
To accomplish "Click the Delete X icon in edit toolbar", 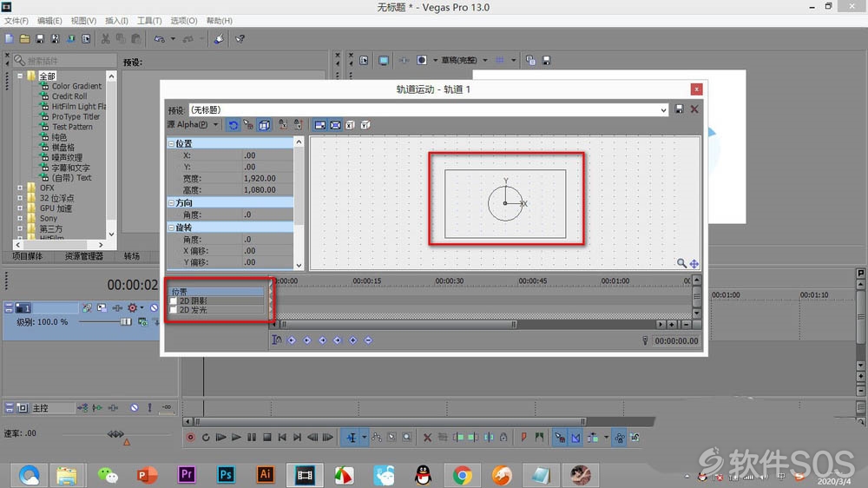I will point(427,438).
